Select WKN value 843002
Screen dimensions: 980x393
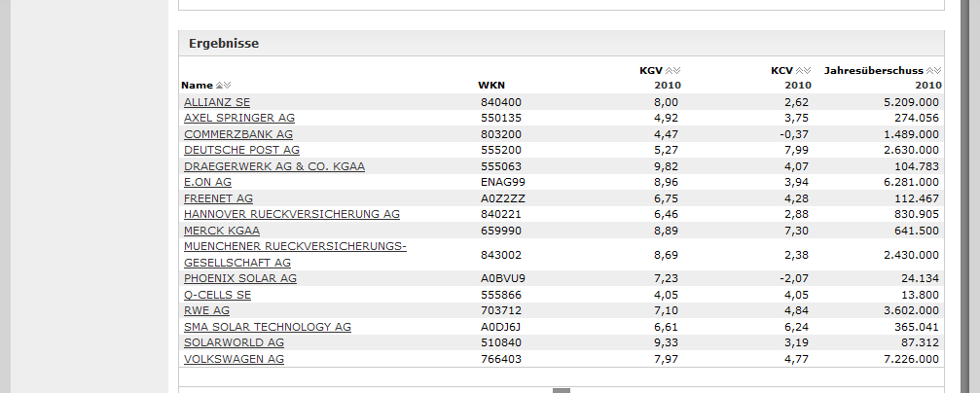(x=500, y=255)
